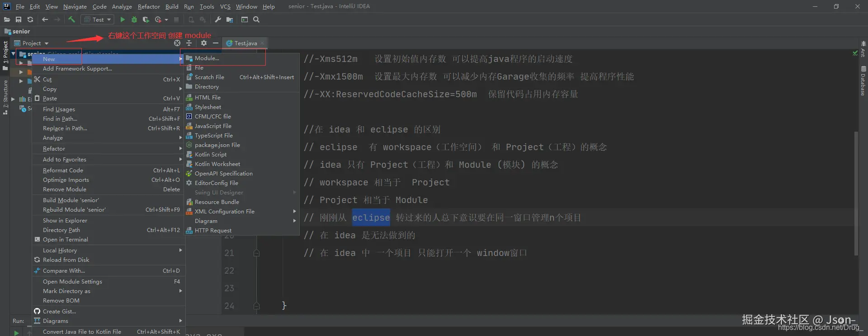
Task: Click the Reload/Synchronize toolbar icon
Action: 30,19
